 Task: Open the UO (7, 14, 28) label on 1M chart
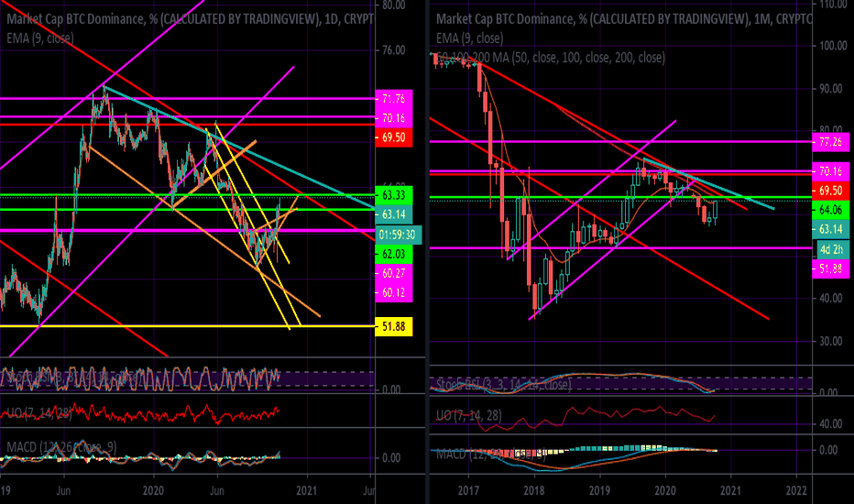click(469, 416)
